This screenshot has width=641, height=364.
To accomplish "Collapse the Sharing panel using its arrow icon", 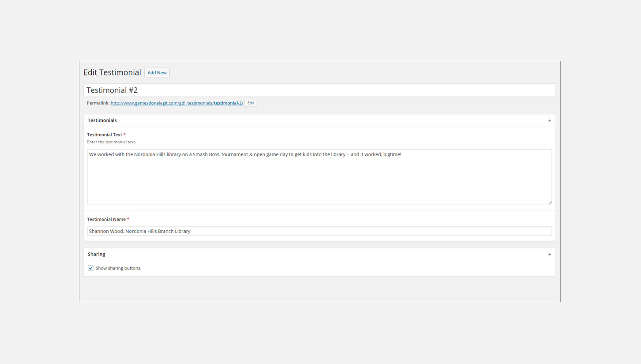I will click(x=549, y=254).
